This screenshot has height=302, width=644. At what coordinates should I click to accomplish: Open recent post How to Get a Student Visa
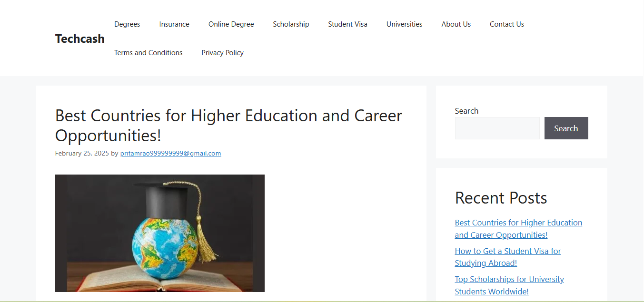pos(508,257)
